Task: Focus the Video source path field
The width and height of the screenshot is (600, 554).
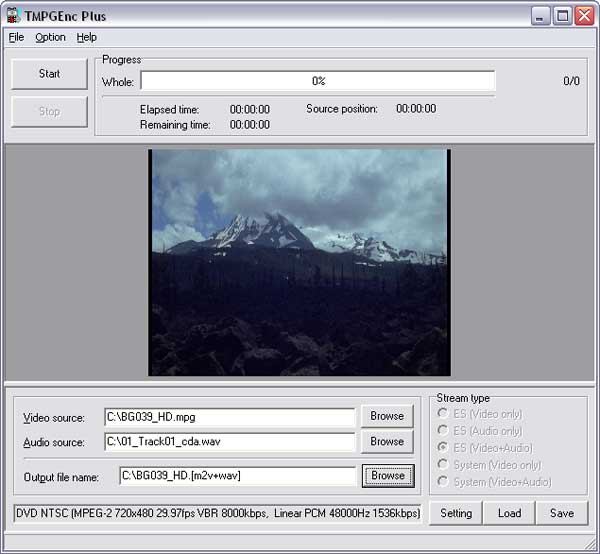Action: [x=229, y=417]
